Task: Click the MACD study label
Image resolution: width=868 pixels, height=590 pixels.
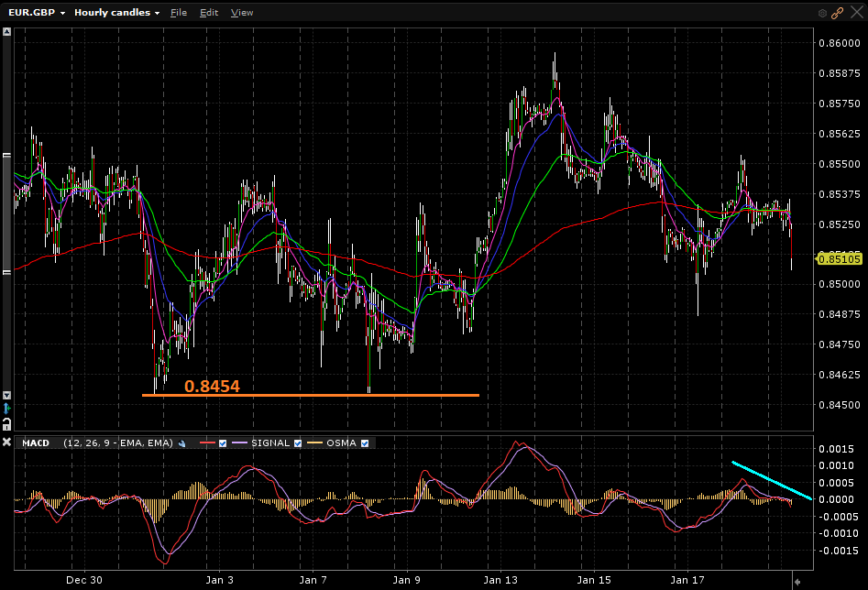Action: tap(36, 442)
